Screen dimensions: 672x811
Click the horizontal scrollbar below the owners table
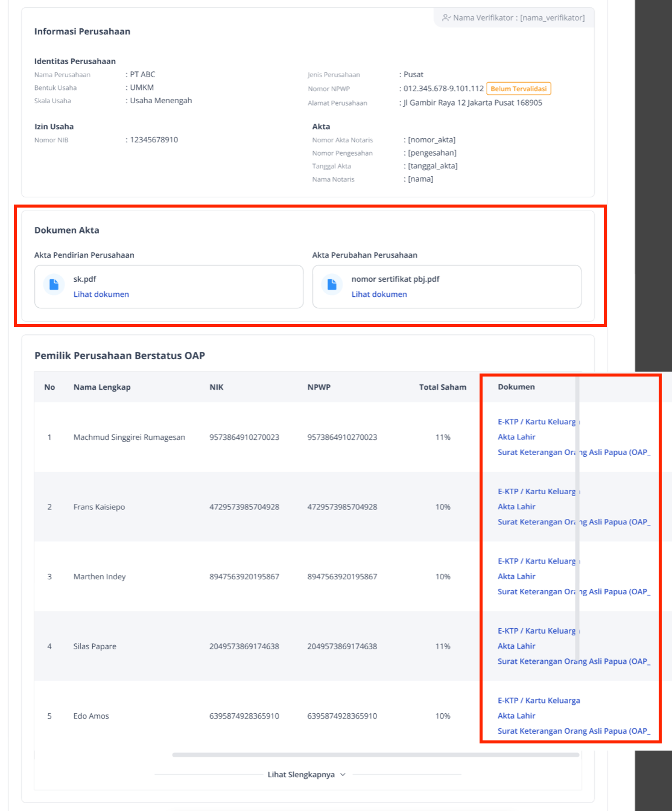click(375, 755)
